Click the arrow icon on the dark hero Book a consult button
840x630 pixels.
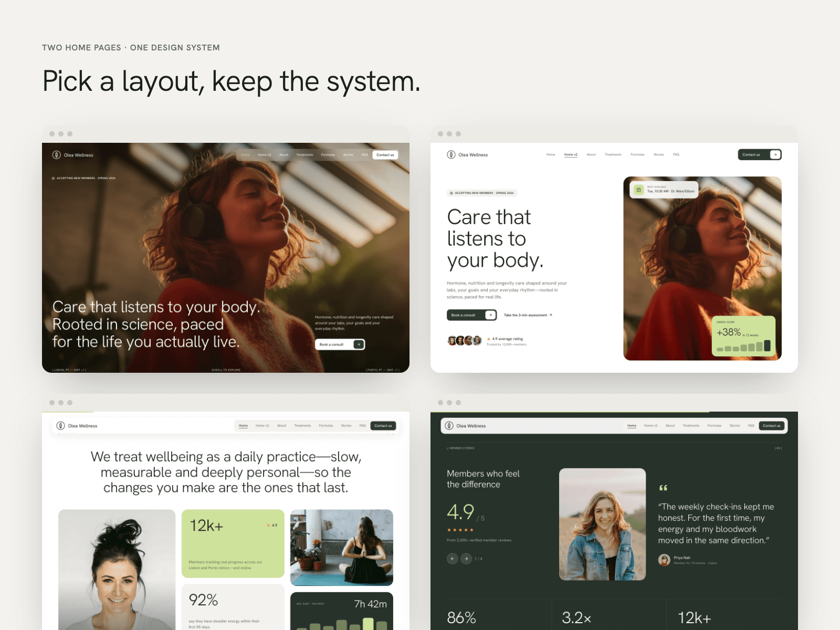point(359,344)
